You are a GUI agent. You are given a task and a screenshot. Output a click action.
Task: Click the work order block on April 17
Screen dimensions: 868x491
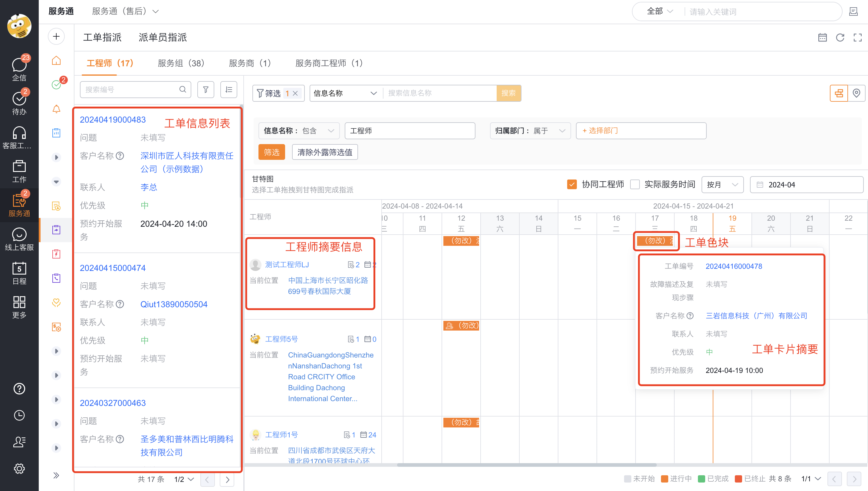[655, 241]
